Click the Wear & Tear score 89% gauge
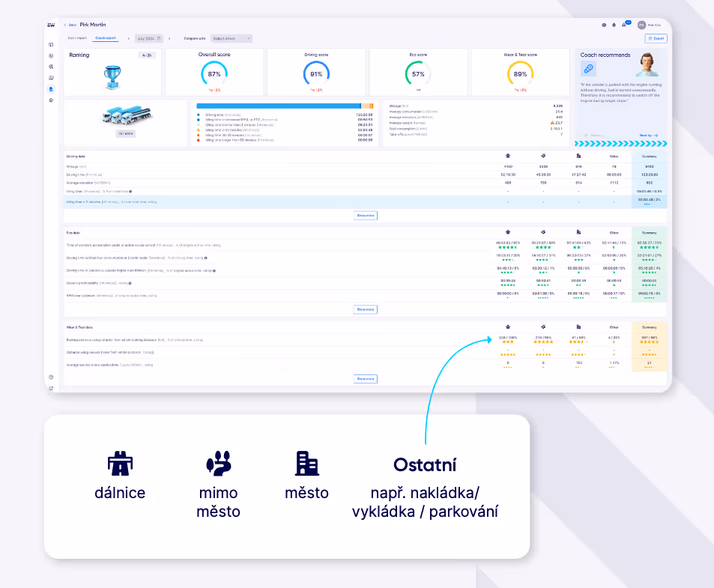714x588 pixels. tap(520, 73)
